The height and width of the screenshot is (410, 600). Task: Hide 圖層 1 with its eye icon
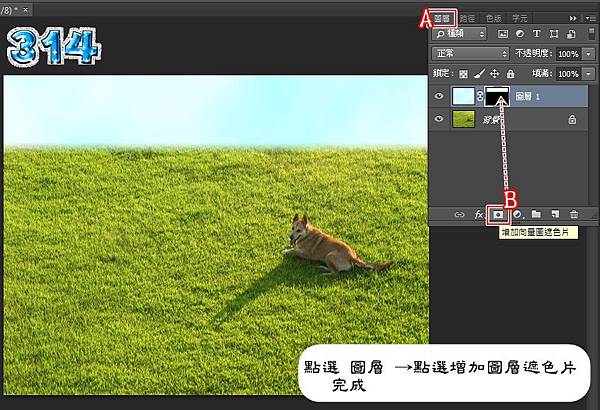point(439,96)
